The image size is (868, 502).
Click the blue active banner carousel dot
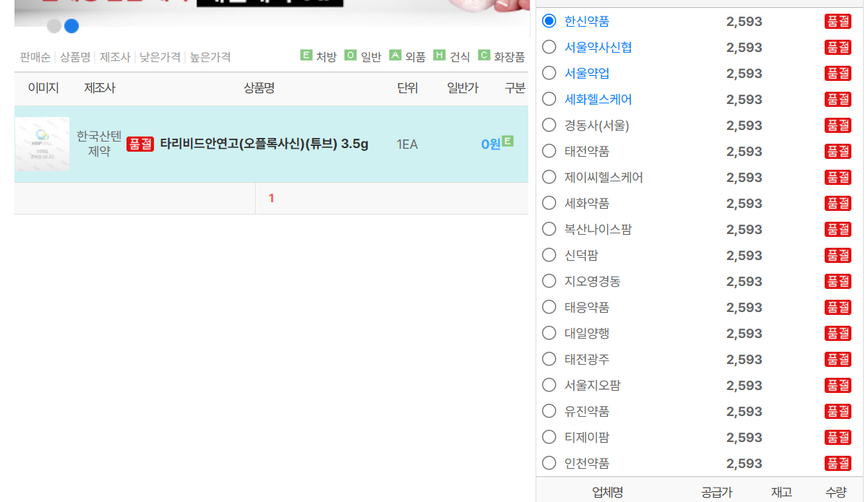tap(72, 26)
